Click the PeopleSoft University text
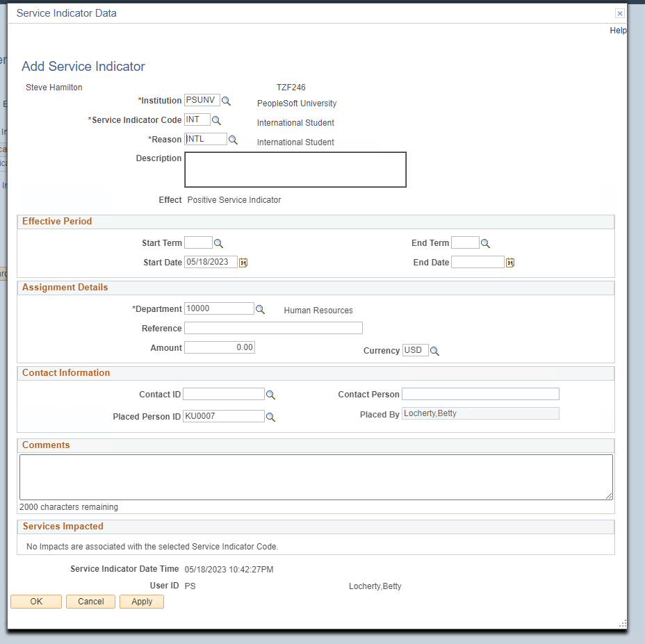The height and width of the screenshot is (644, 645). pyautogui.click(x=297, y=104)
